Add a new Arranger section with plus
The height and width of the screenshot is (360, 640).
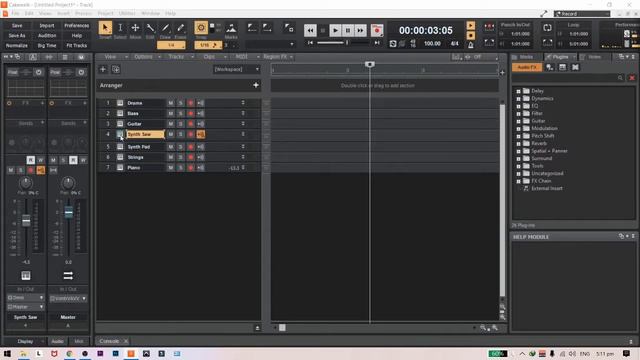tap(256, 85)
